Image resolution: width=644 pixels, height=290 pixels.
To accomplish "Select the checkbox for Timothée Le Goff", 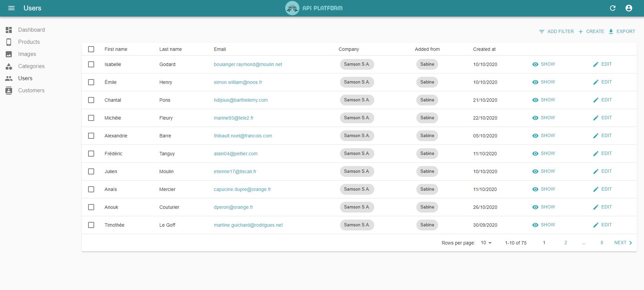I will pyautogui.click(x=91, y=225).
